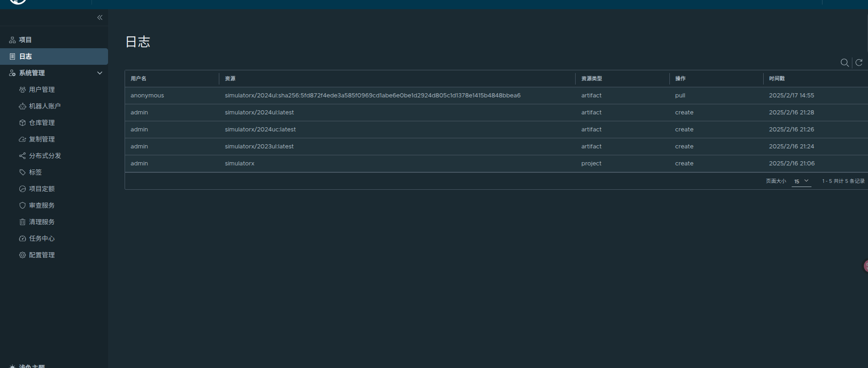This screenshot has width=868, height=368.
Task: Select create in the 21:06 project row
Action: pyautogui.click(x=685, y=164)
